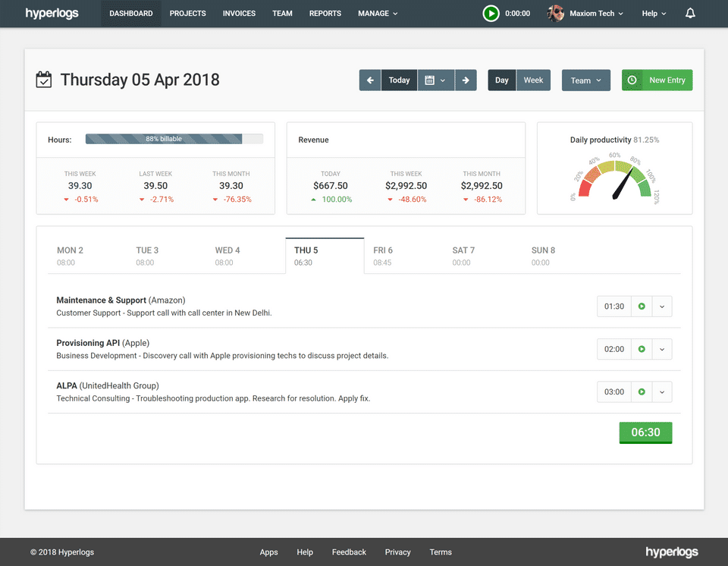Start timer for ALPA entry

pos(642,391)
